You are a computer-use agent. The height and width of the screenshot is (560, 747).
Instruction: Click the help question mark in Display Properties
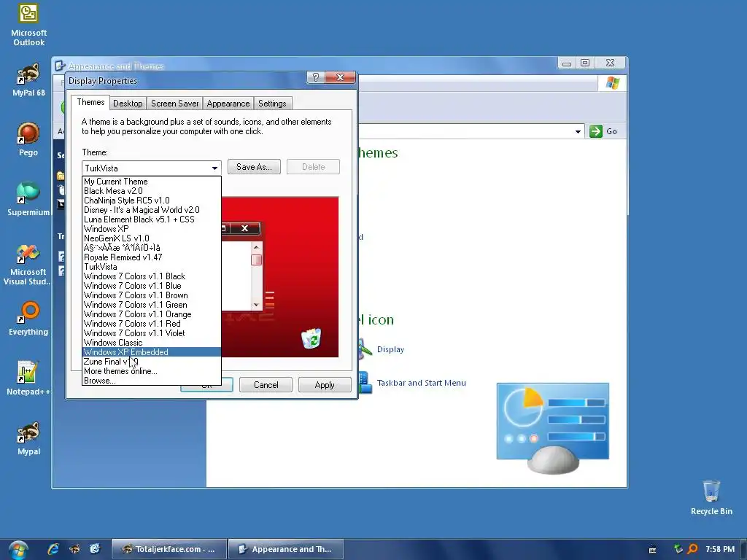(x=315, y=77)
